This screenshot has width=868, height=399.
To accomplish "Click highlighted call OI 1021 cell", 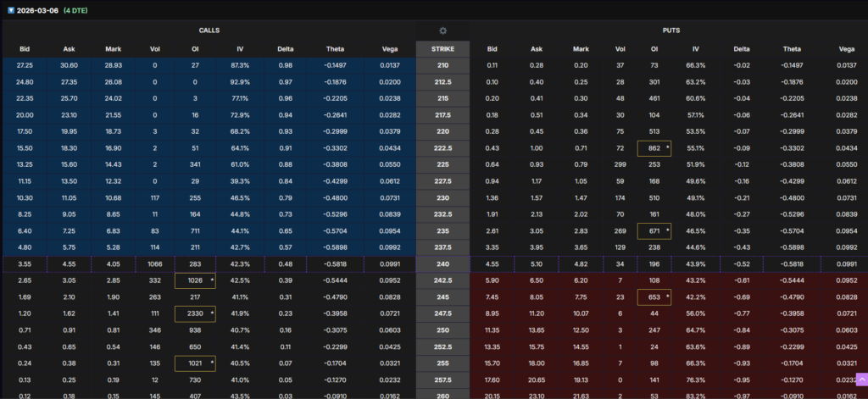I will 195,363.
